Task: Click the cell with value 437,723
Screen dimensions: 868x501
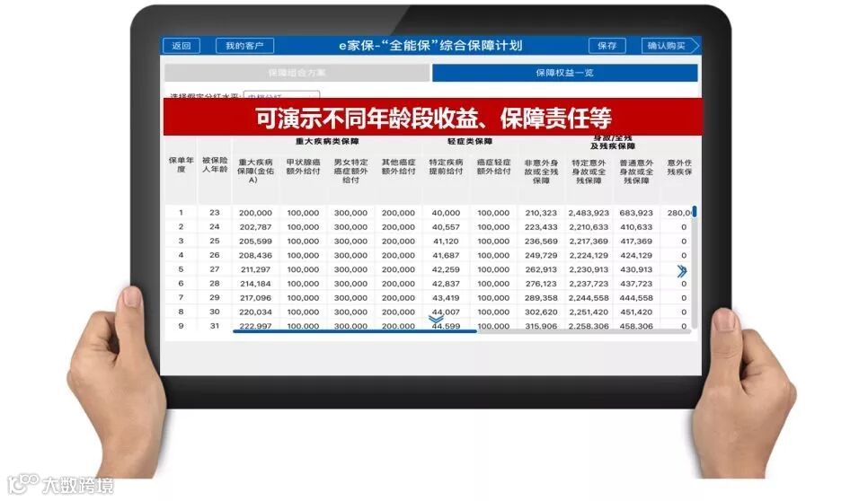Action: 636,284
